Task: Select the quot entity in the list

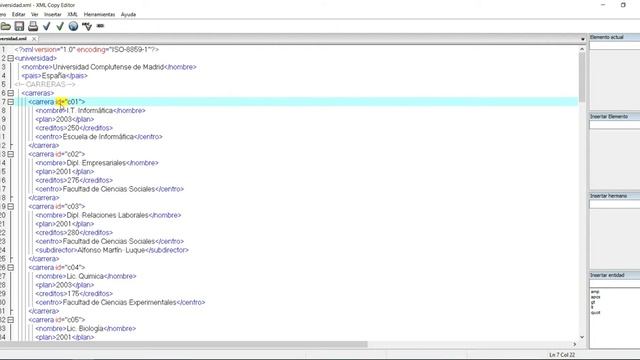Action: [596, 313]
